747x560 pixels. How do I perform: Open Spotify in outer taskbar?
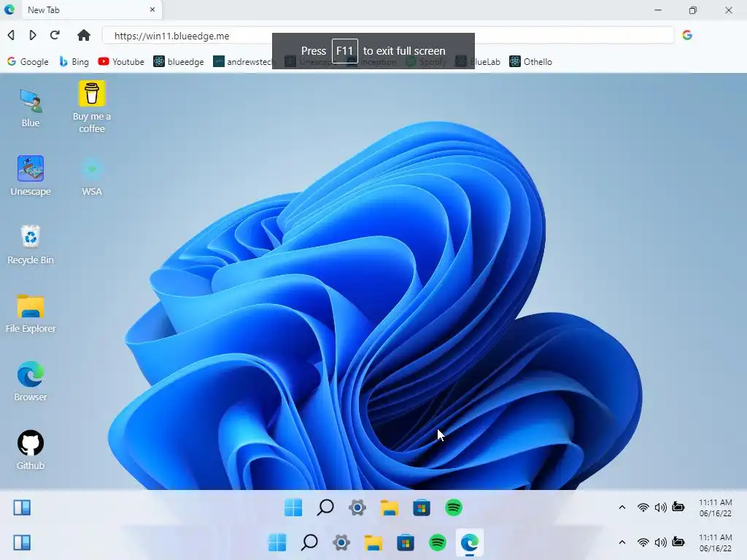tap(438, 542)
